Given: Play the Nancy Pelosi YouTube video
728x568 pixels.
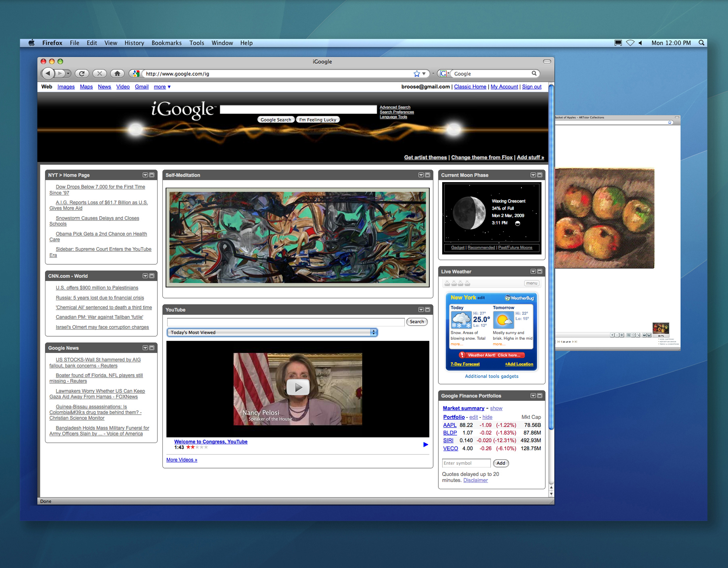Looking at the screenshot, I should tap(298, 387).
